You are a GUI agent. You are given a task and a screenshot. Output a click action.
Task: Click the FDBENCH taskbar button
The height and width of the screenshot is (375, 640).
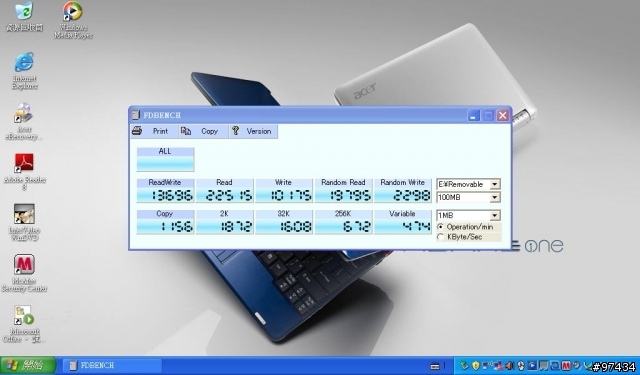(x=113, y=365)
